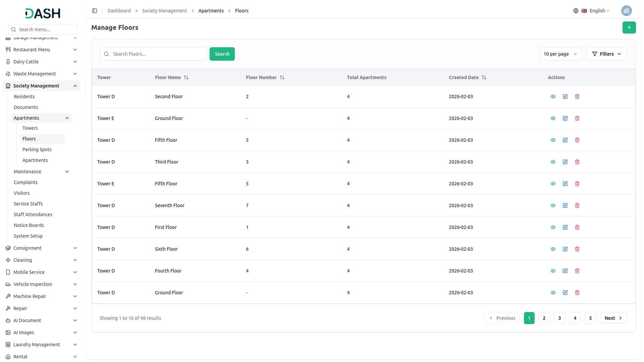Screen dimensions: 644x362
Task: View the Tower D Fifth Floor details
Action: point(553,140)
